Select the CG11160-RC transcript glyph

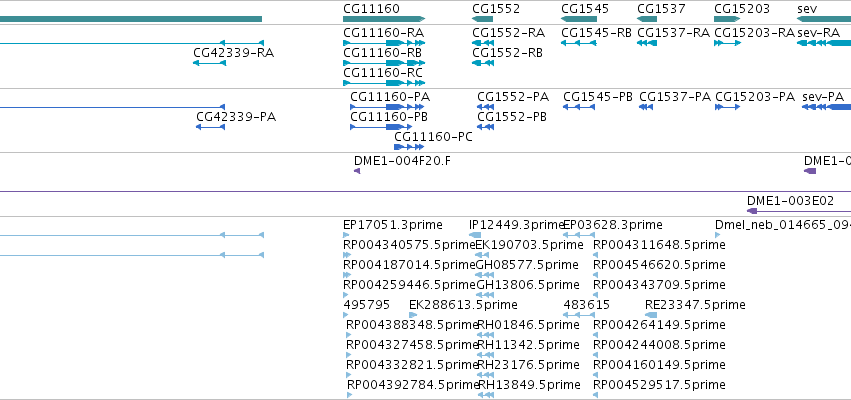coord(384,83)
